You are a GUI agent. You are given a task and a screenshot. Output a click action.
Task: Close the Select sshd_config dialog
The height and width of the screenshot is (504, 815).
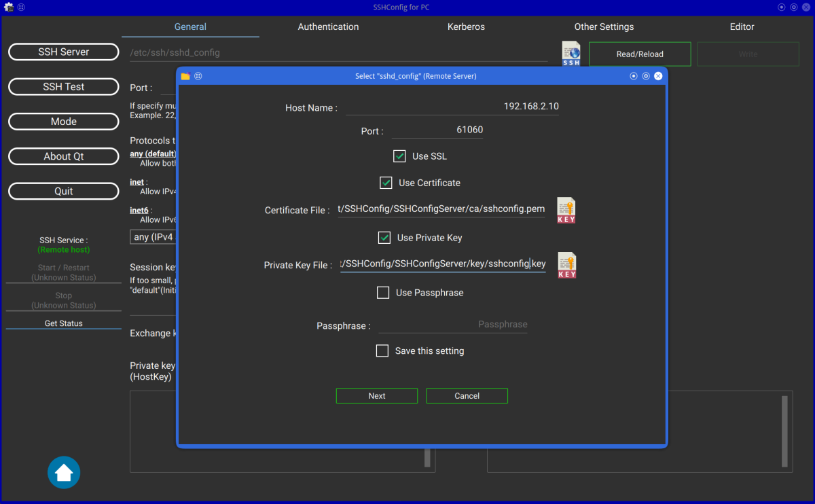(658, 76)
